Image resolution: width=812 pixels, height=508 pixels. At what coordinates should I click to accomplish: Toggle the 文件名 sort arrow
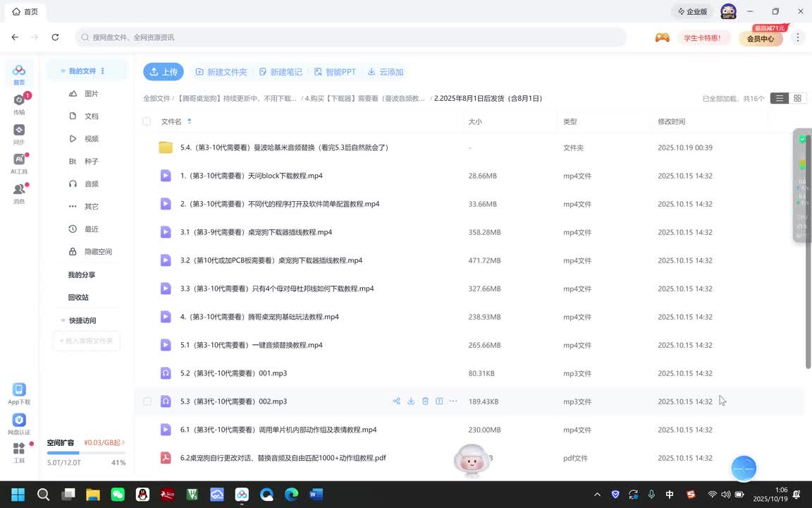click(x=190, y=121)
